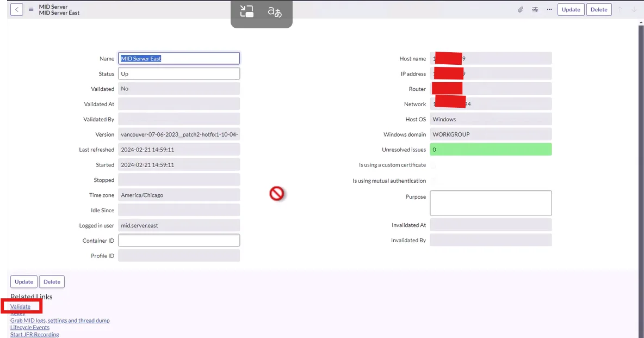This screenshot has height=338, width=644.
Task: Show more options via three-dot icon
Action: pos(549,9)
